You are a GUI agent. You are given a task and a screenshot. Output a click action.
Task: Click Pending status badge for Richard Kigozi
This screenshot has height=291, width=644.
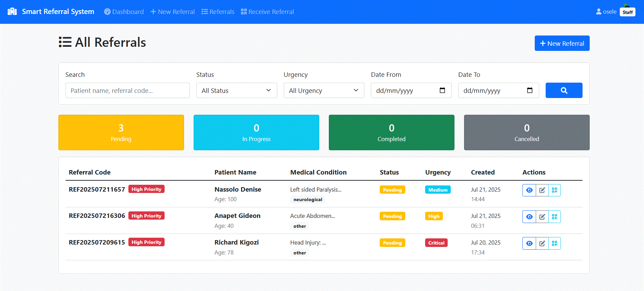pyautogui.click(x=392, y=243)
